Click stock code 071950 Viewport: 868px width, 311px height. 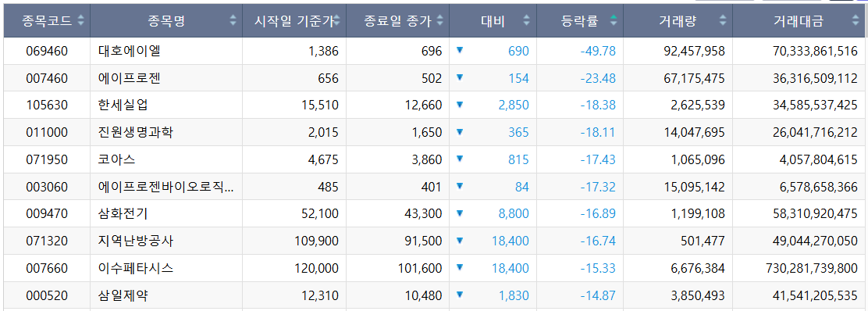click(47, 160)
